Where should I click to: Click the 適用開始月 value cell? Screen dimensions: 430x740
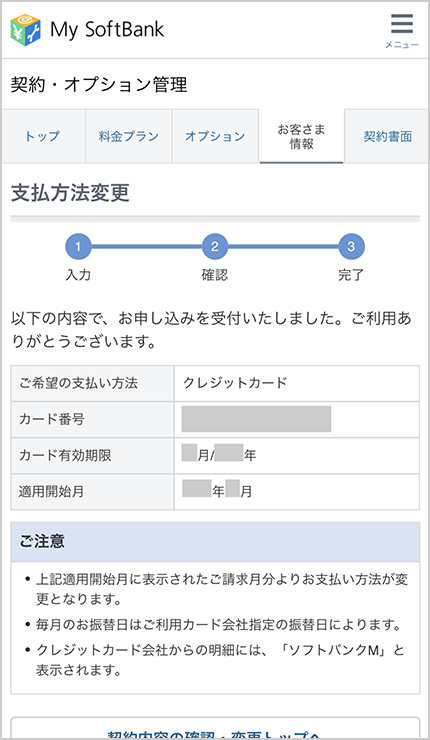coord(297,492)
